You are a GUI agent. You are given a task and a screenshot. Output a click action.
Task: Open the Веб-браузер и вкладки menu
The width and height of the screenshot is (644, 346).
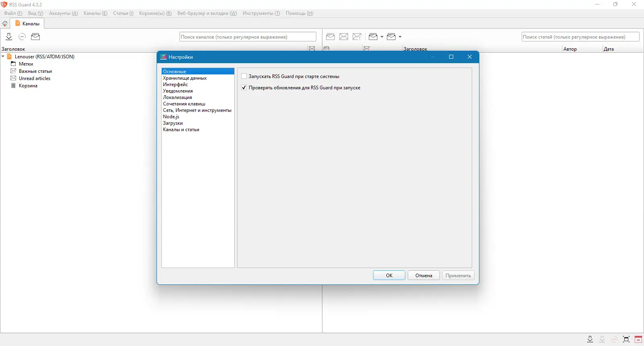click(207, 13)
